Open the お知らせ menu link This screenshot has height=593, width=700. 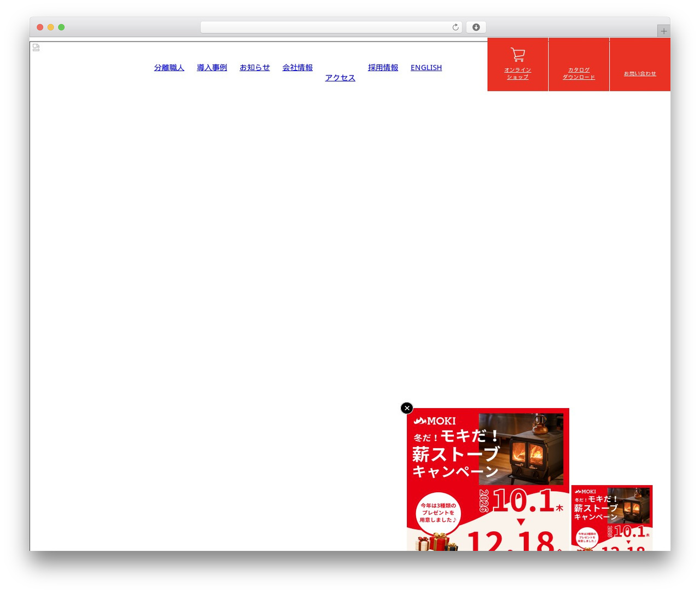click(255, 68)
